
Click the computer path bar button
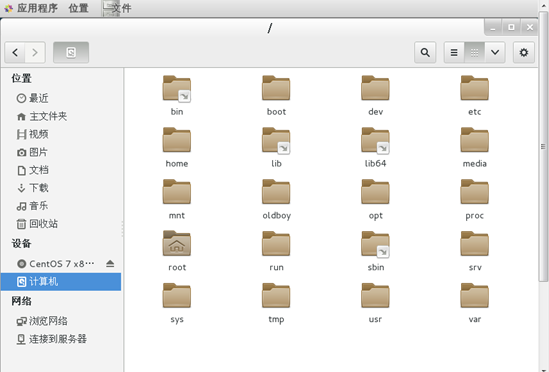click(x=71, y=53)
